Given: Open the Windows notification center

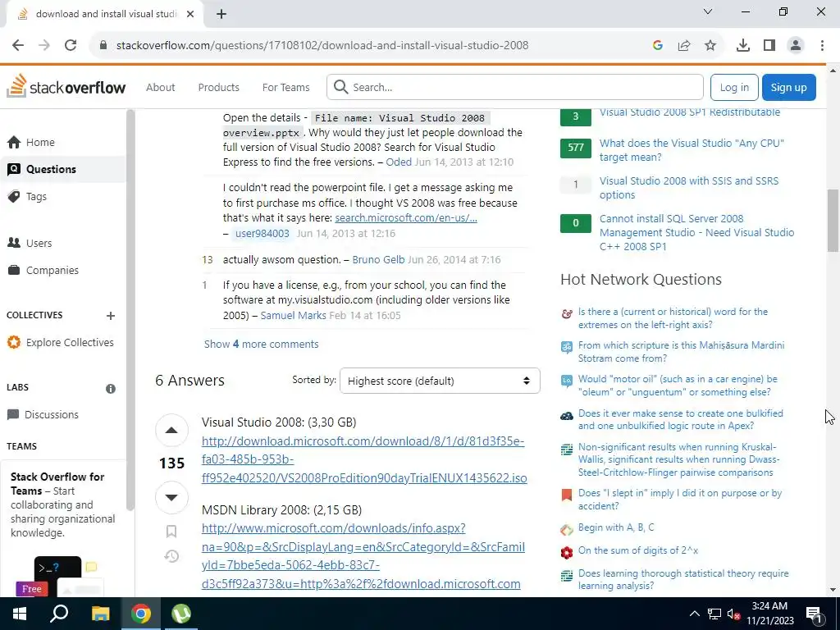Looking at the screenshot, I should (x=814, y=614).
